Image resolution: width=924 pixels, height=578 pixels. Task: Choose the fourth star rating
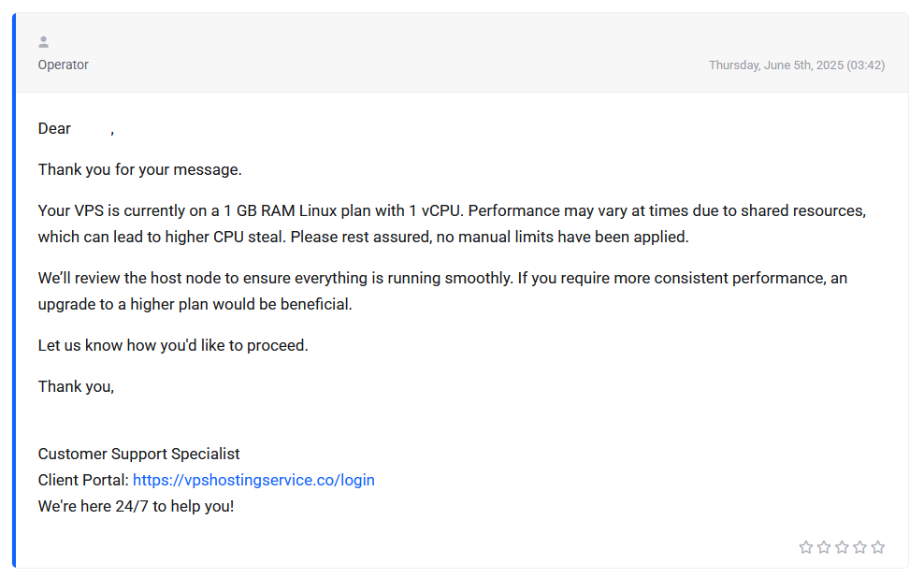859,547
